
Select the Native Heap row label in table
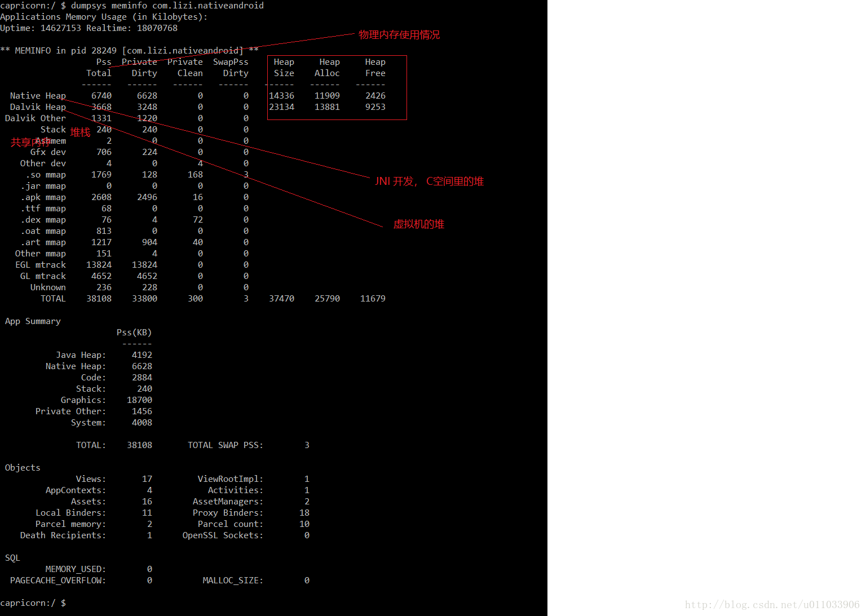(x=38, y=96)
